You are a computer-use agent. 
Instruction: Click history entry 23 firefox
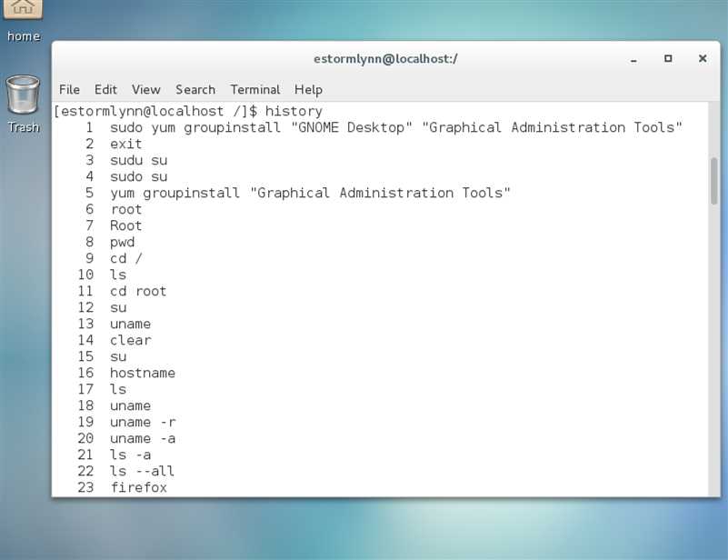point(122,487)
